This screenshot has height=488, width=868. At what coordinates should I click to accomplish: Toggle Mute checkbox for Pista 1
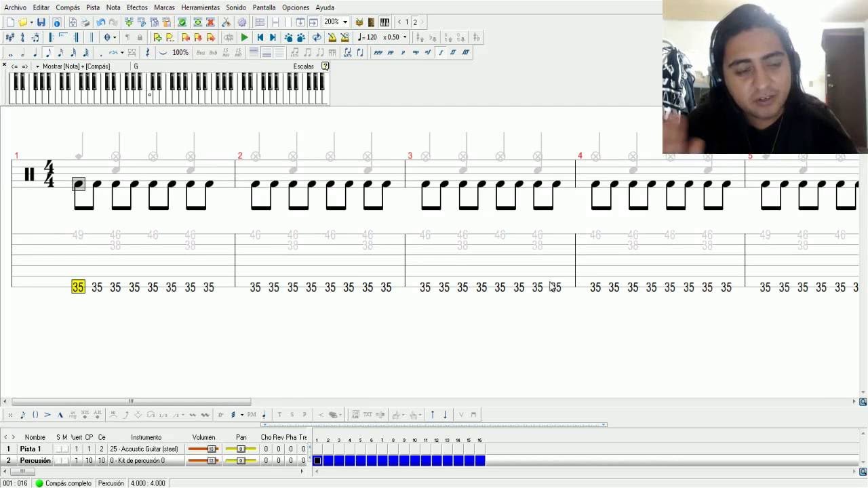65,449
